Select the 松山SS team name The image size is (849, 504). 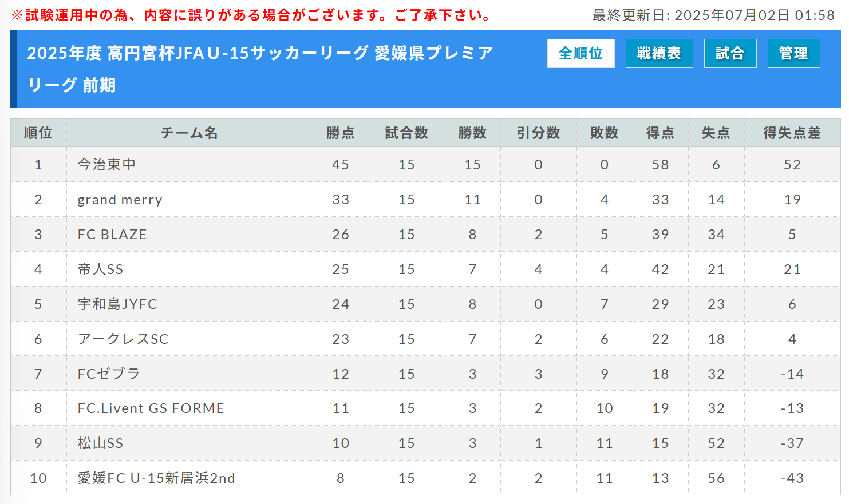point(100,443)
